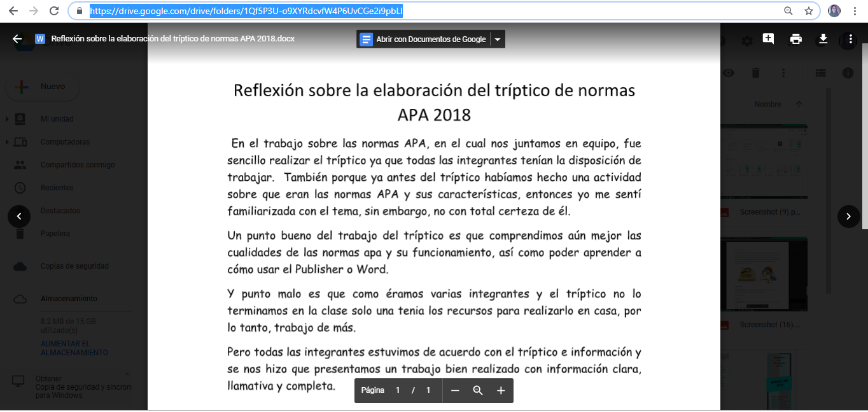
Task: Delete the file with the trash icon
Action: pos(756,73)
